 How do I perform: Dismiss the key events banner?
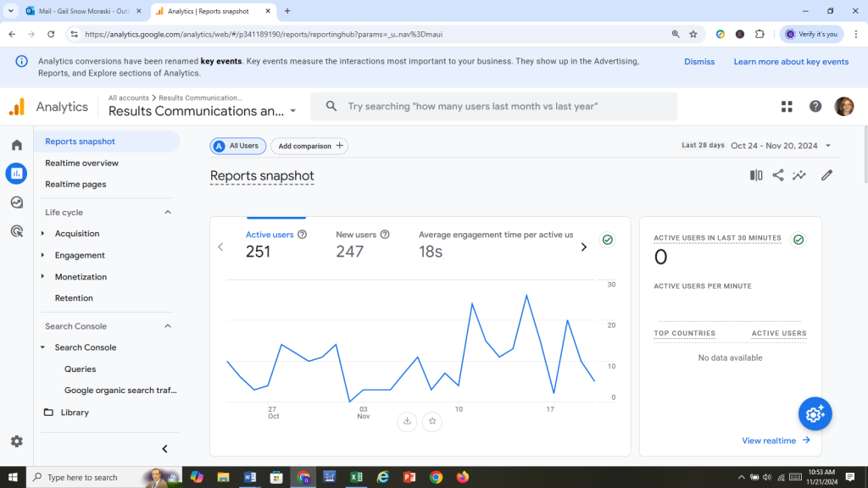click(x=699, y=61)
